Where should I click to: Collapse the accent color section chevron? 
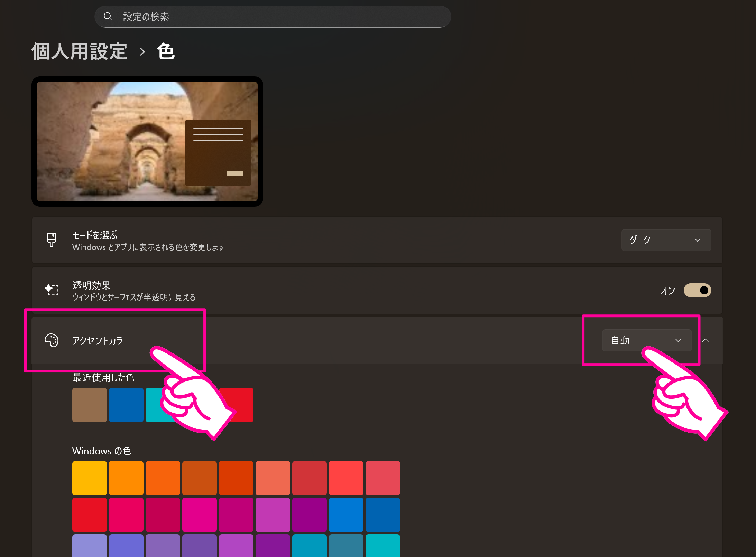click(x=706, y=340)
